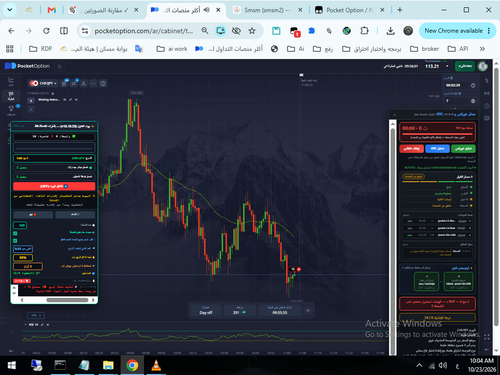Image resolution: width=500 pixels, height=375 pixels.
Task: Open the RDP bookmarks folder
Action: [41, 49]
